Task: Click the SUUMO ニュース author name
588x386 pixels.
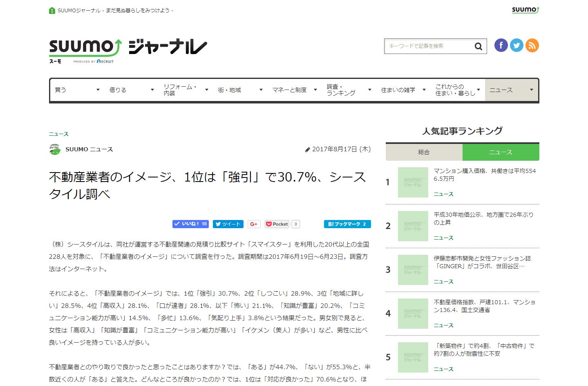Action: point(89,149)
